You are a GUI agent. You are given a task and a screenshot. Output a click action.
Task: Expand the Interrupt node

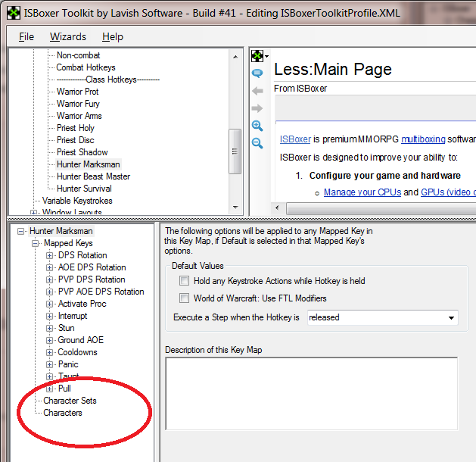coord(49,316)
